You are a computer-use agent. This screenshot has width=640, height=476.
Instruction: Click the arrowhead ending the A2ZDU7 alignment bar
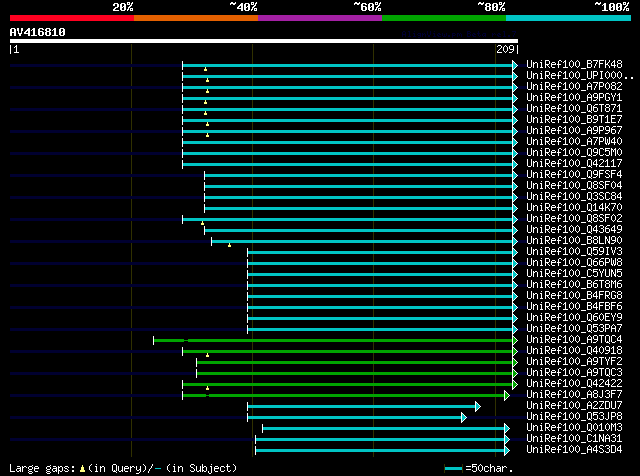click(x=478, y=406)
